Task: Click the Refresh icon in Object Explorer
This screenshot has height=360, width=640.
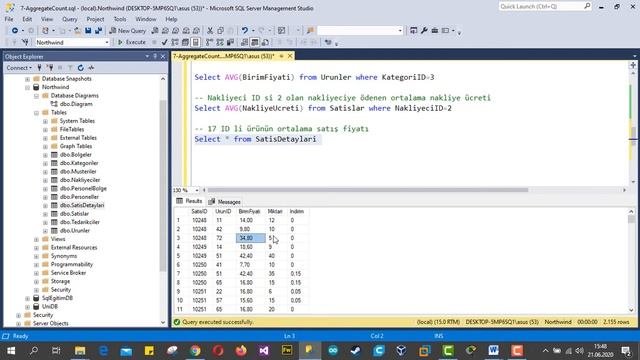Action: tap(80, 68)
